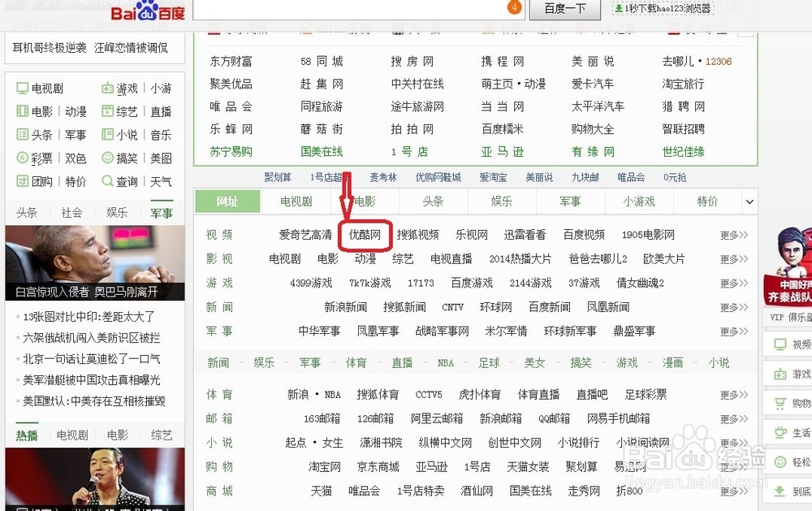
Task: Click the monitor icon in right sidebar 视频
Action: click(780, 344)
